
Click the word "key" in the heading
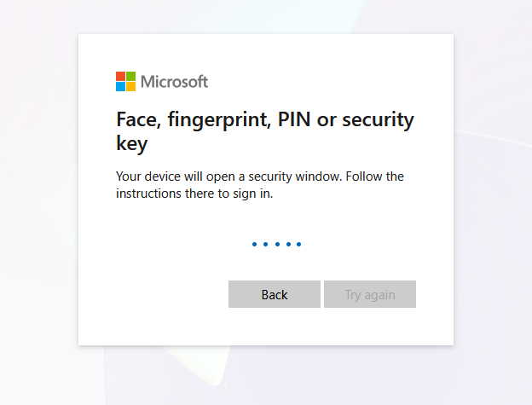point(132,143)
